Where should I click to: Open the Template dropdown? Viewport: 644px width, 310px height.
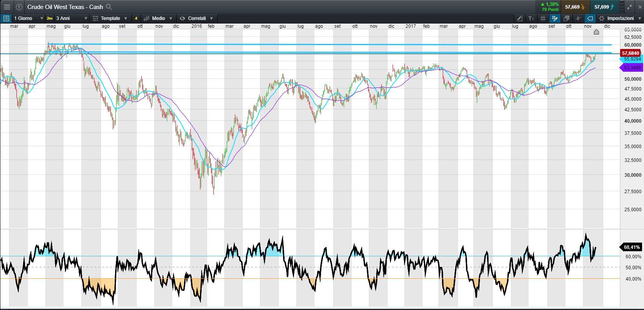pyautogui.click(x=110, y=18)
